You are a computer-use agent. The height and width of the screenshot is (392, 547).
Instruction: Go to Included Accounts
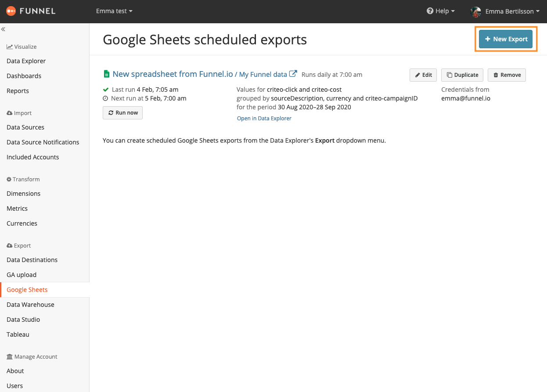coord(33,157)
